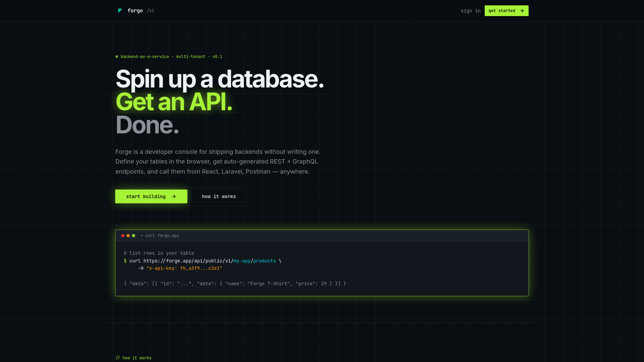Click the how it works button
This screenshot has height=362, width=644.
coord(219,196)
